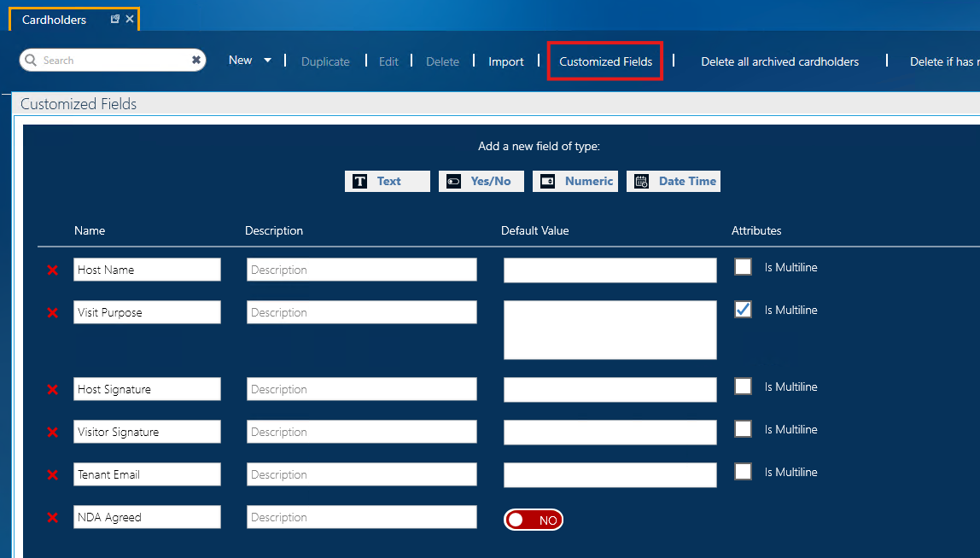Open Customized Fields from toolbar
Screen dimensions: 980x558
[605, 61]
